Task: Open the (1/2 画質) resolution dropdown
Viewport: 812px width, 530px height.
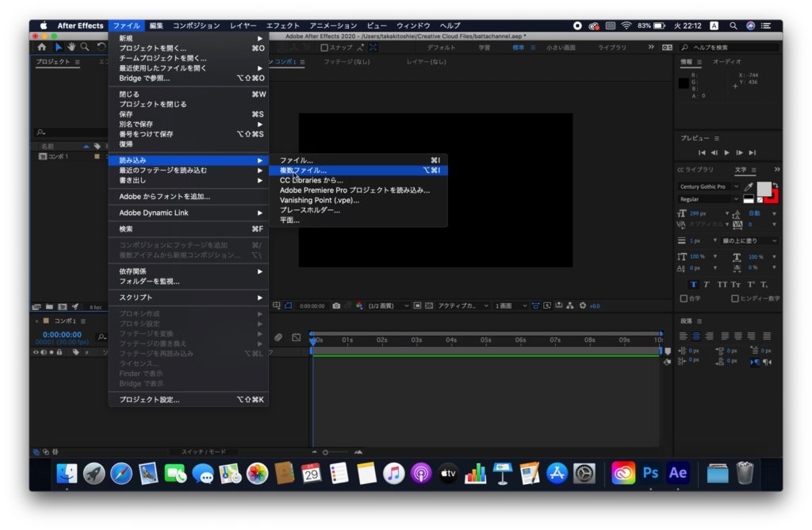Action: tap(388, 305)
